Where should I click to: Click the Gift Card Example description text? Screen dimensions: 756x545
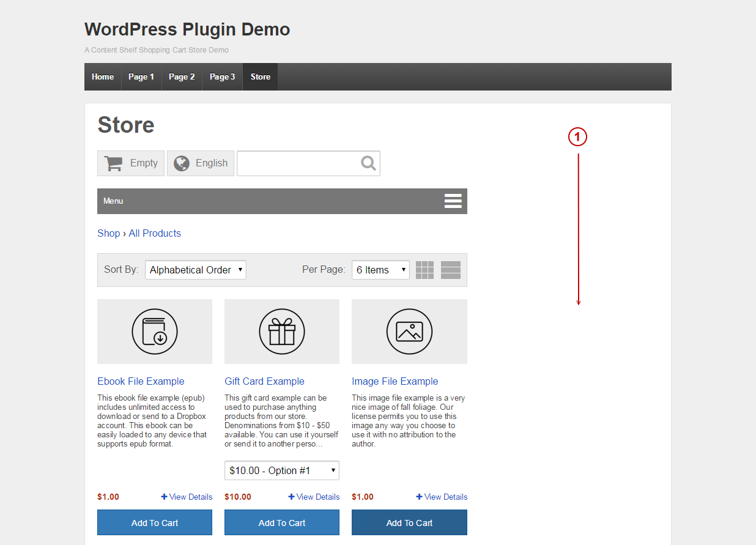(281, 421)
